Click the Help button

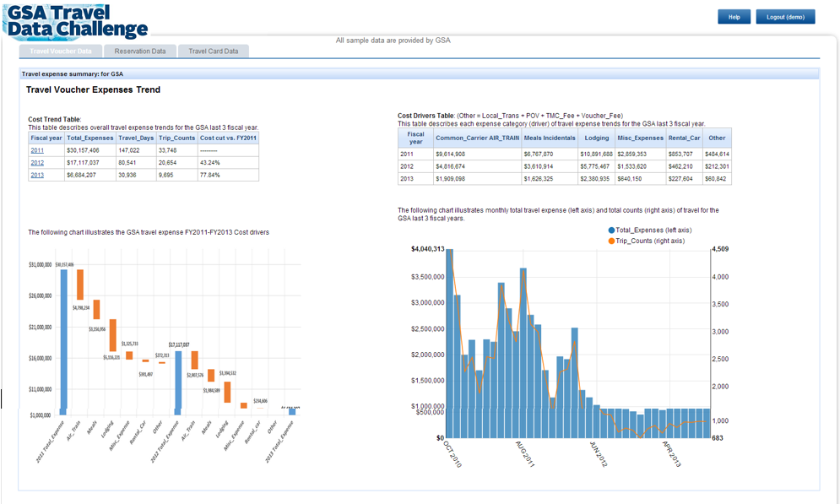[734, 17]
